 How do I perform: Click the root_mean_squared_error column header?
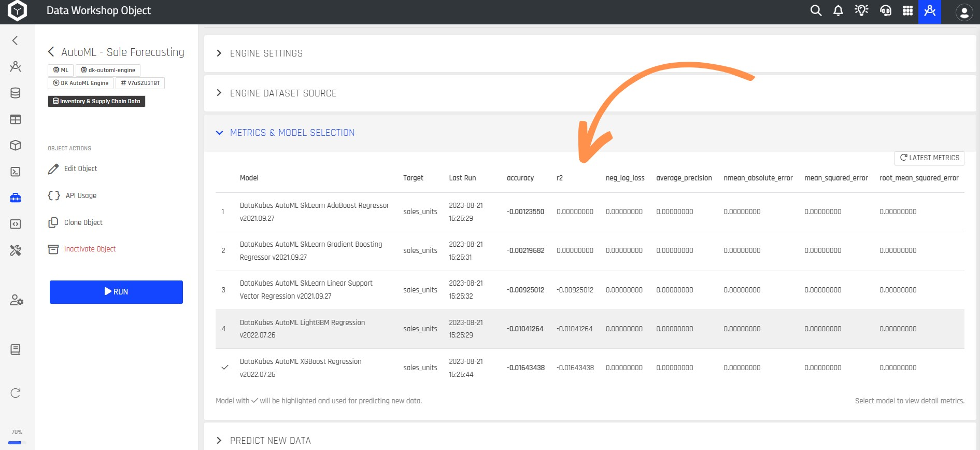(x=919, y=178)
